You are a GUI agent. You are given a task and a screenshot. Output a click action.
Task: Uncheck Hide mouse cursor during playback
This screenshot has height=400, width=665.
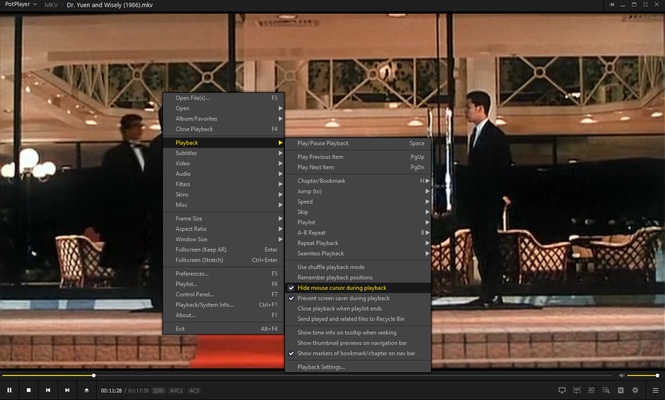click(358, 288)
